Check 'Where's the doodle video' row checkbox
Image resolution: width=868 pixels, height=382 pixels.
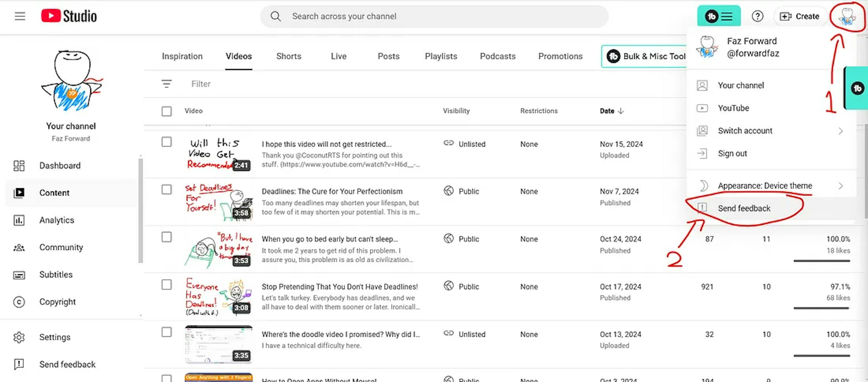166,332
